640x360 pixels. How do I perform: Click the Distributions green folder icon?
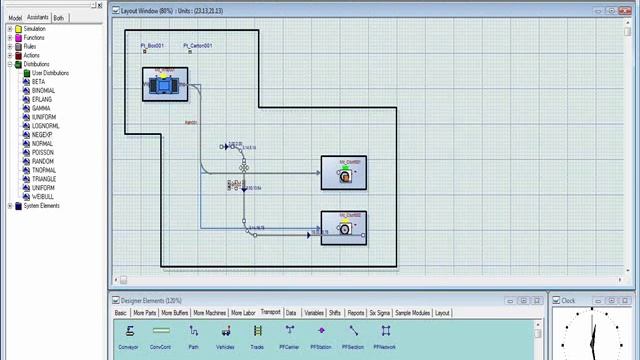18,64
